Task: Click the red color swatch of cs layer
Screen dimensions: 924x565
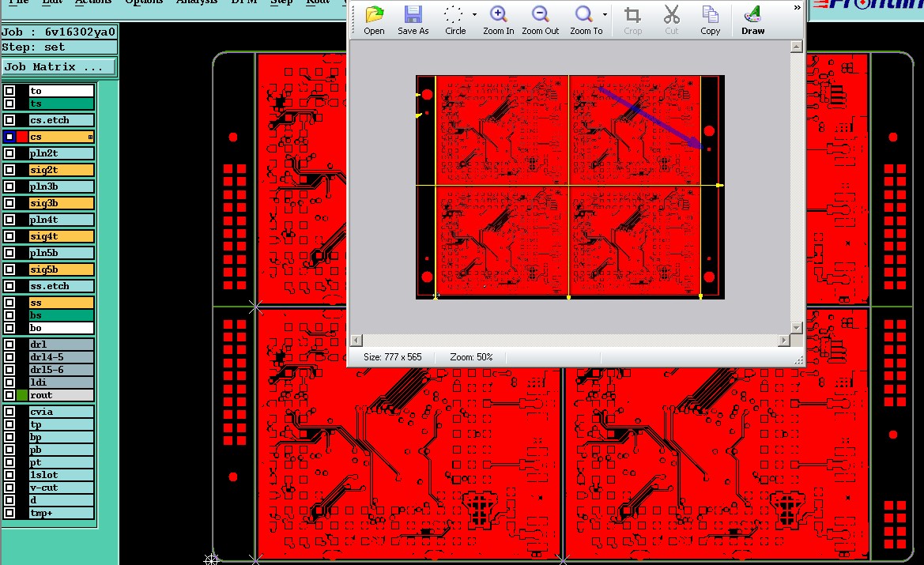Action: [22, 137]
